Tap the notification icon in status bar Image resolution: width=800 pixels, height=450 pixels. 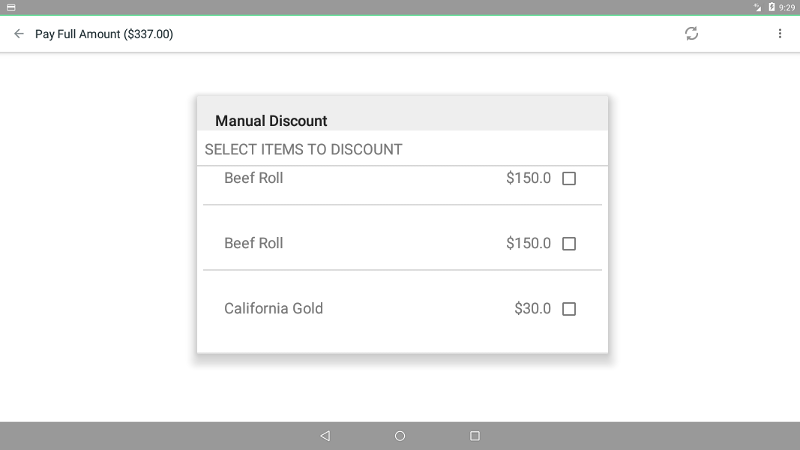(11, 7)
